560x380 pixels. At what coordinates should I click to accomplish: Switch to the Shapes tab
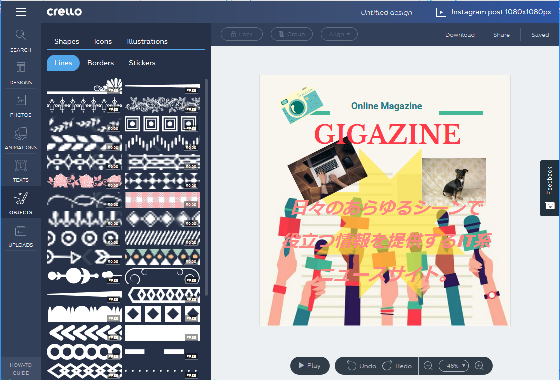coord(67,41)
